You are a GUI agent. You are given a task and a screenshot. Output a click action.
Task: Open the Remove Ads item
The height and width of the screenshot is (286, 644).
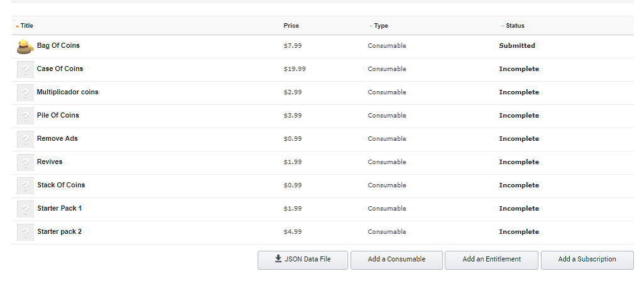point(57,139)
